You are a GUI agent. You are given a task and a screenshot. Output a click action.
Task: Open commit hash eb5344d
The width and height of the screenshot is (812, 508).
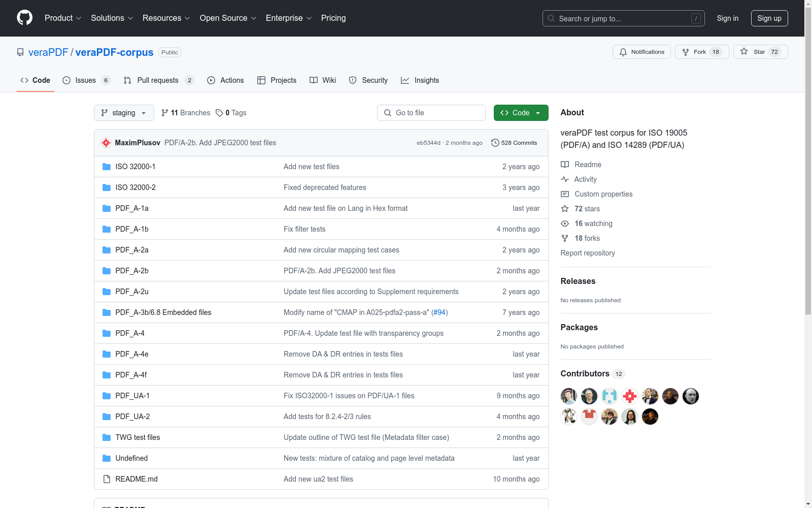click(x=428, y=143)
